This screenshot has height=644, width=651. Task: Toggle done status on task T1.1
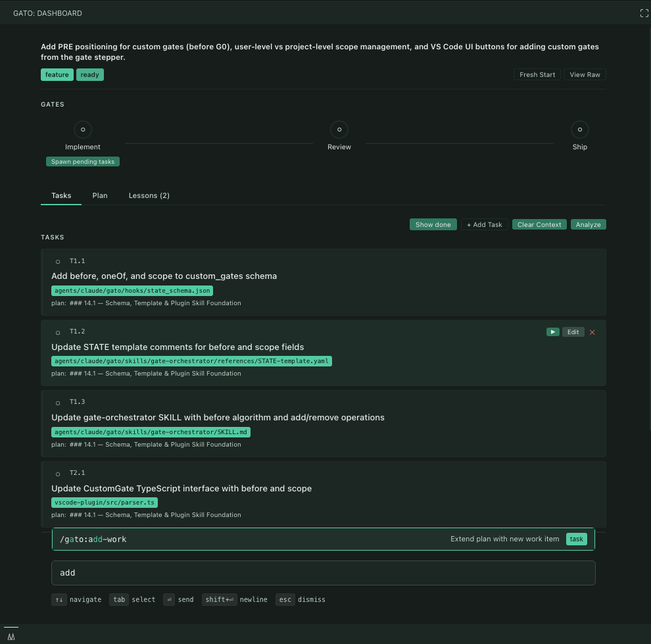point(58,261)
